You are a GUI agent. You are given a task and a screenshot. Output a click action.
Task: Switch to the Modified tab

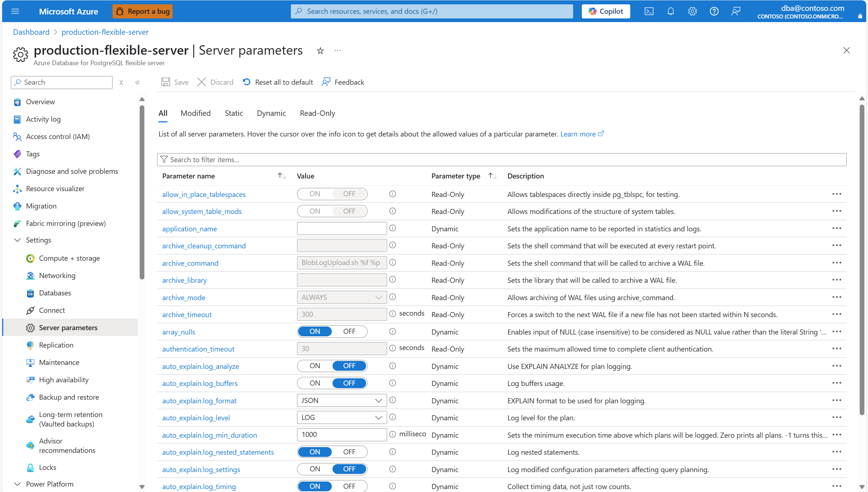pos(195,113)
